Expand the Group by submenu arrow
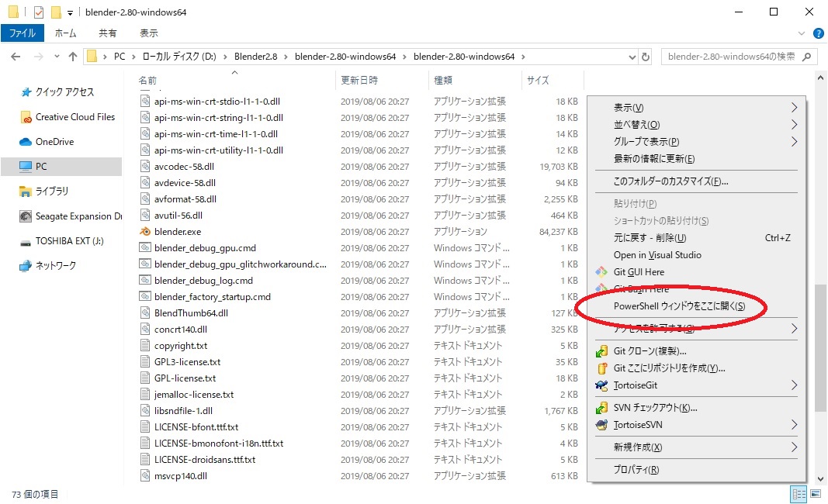The width and height of the screenshot is (828, 504). click(x=794, y=141)
